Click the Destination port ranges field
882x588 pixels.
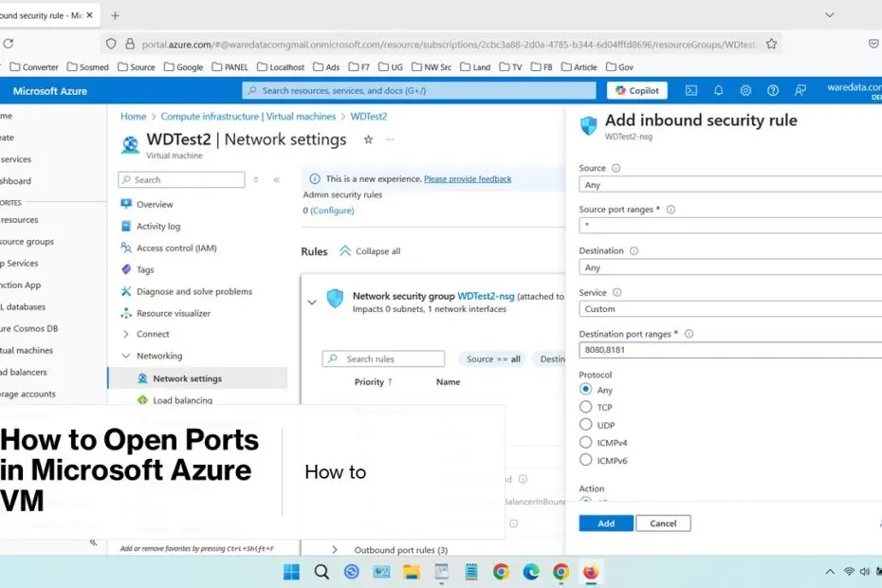[x=730, y=350]
